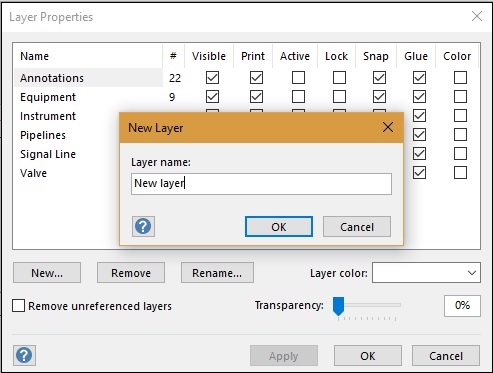The width and height of the screenshot is (493, 373).
Task: Select the Signal Line layer row
Action: 48,154
